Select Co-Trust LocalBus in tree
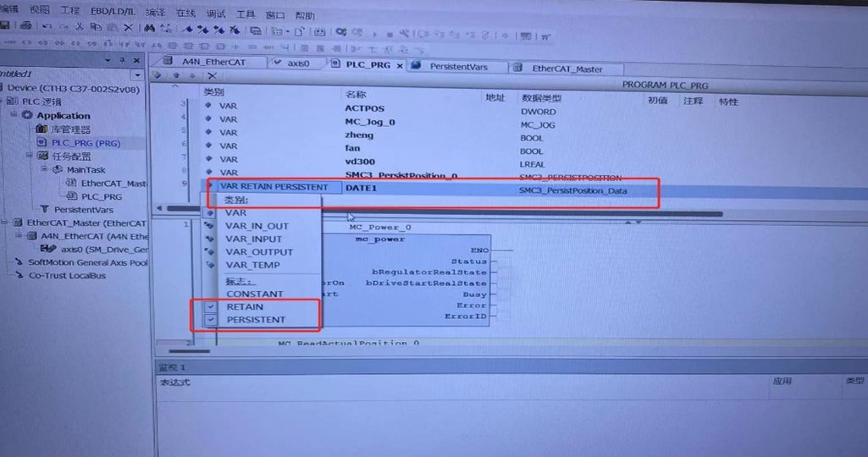 coord(67,276)
